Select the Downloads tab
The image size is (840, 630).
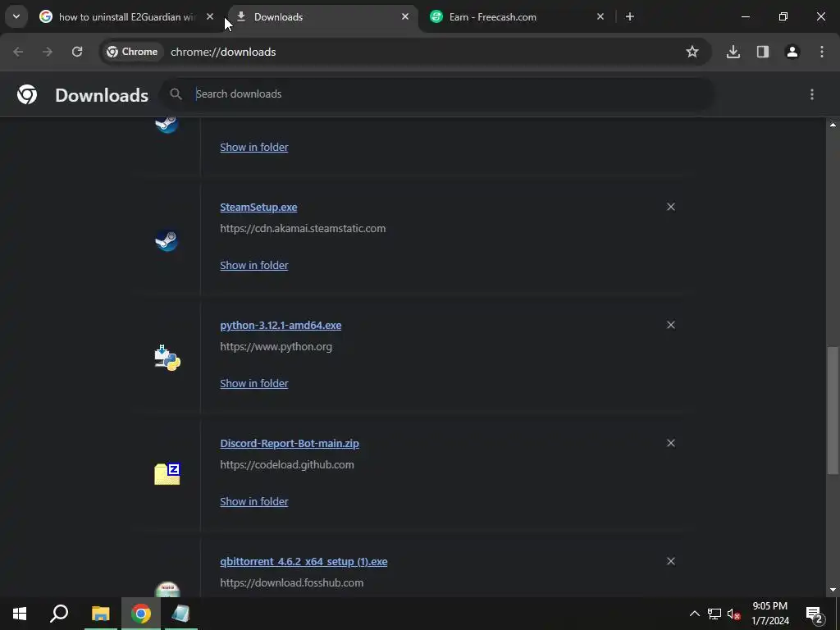click(x=322, y=17)
